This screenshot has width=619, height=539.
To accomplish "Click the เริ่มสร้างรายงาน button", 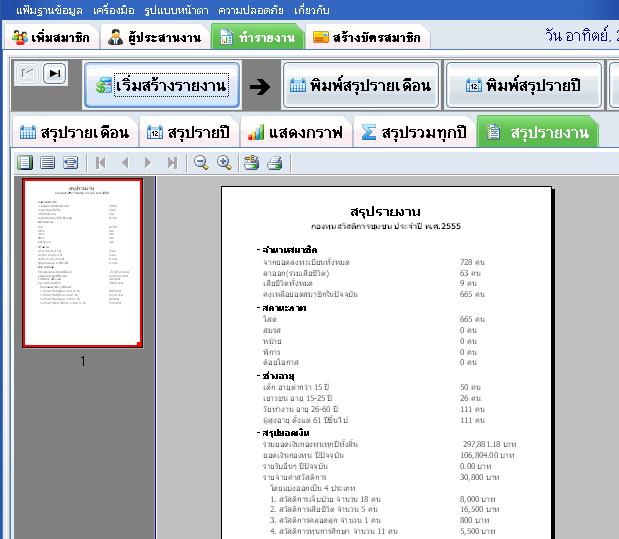I will [x=162, y=85].
